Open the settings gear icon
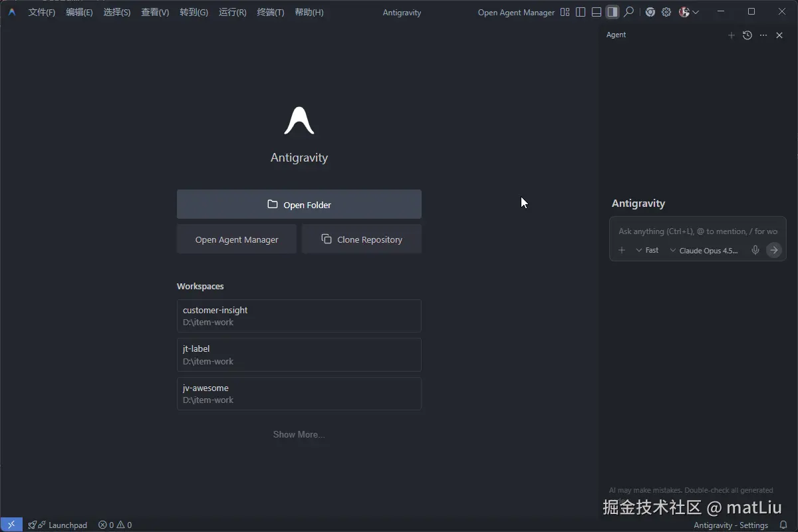Screen dimensions: 798x532 (666, 12)
